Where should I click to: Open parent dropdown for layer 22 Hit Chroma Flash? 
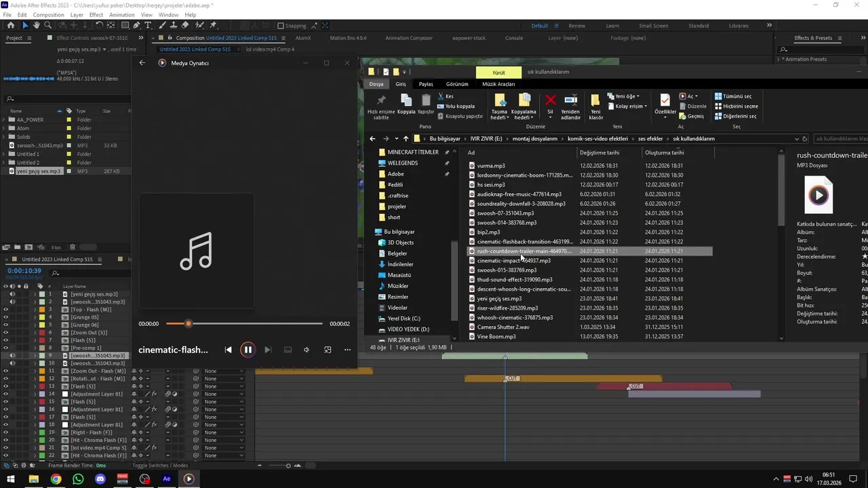click(224, 455)
